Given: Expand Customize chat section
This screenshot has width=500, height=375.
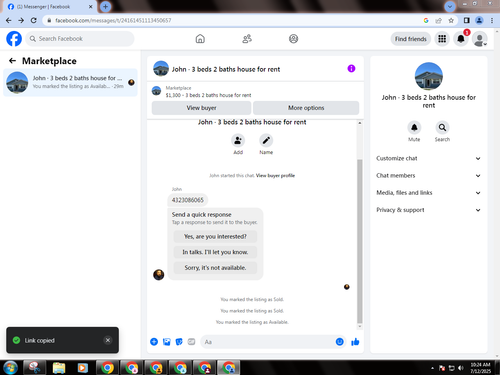Looking at the screenshot, I should [x=428, y=158].
